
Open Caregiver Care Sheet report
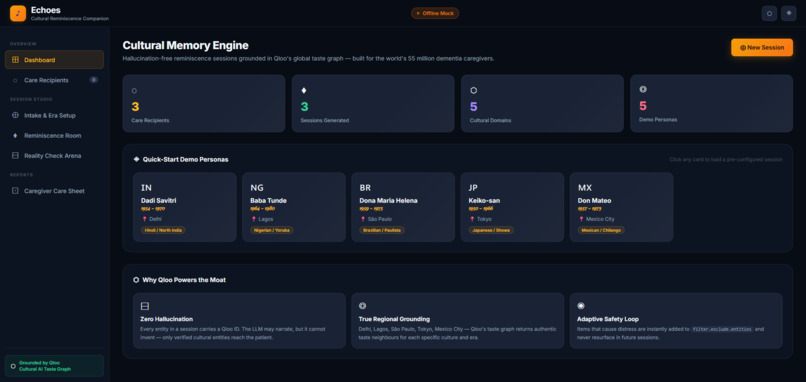click(54, 191)
